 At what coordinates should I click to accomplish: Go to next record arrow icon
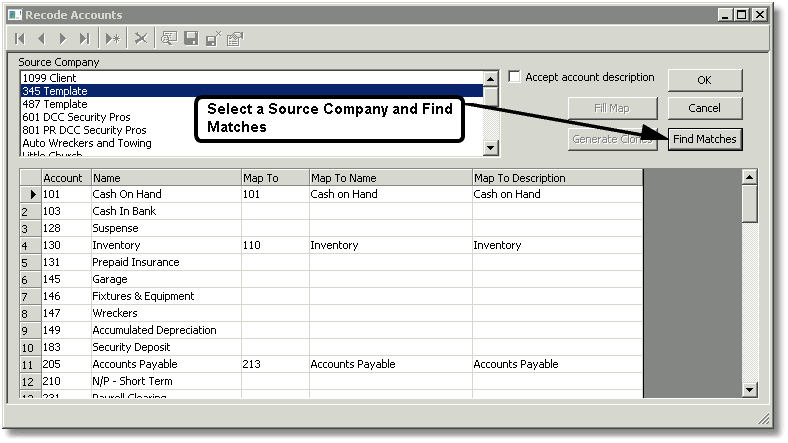pos(63,39)
